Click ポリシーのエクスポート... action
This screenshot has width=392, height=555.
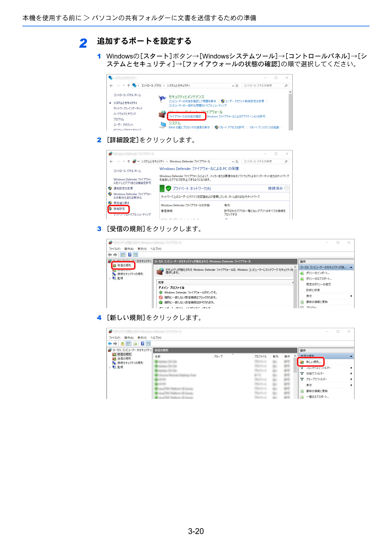pyautogui.click(x=319, y=279)
